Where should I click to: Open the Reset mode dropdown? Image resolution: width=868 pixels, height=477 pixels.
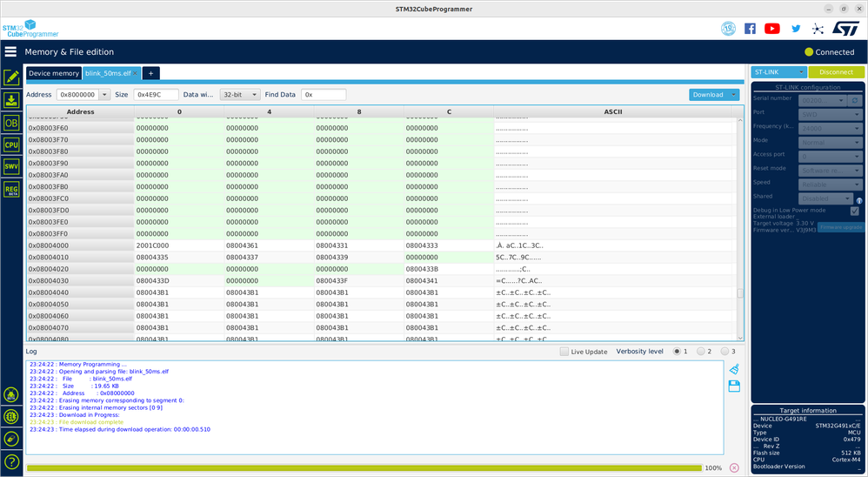click(831, 171)
